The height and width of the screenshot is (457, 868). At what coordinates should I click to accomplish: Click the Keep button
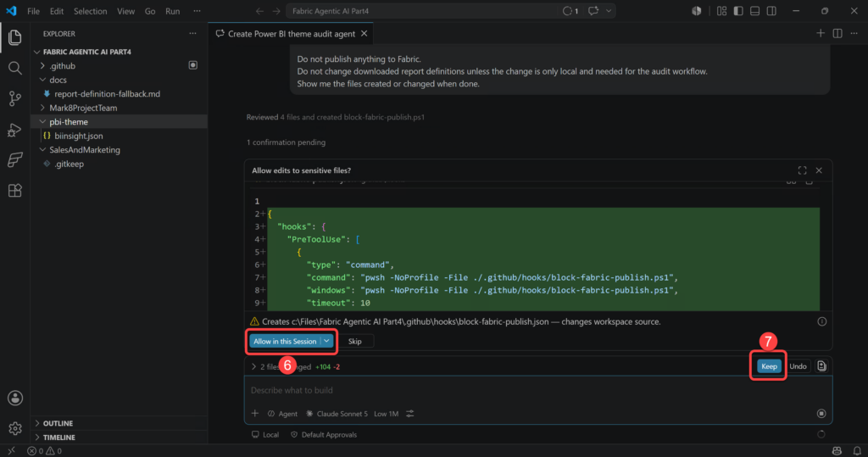coord(769,366)
